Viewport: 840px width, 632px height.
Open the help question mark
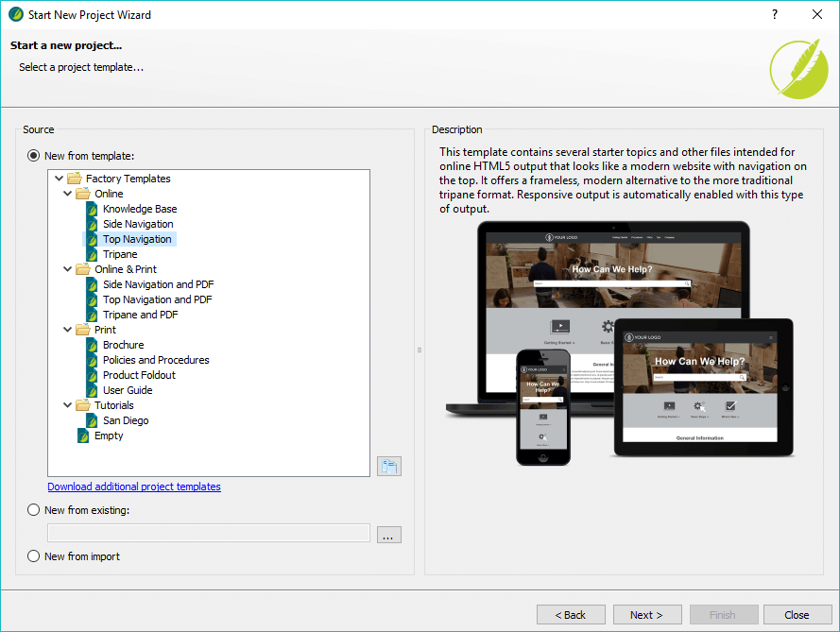[x=775, y=14]
